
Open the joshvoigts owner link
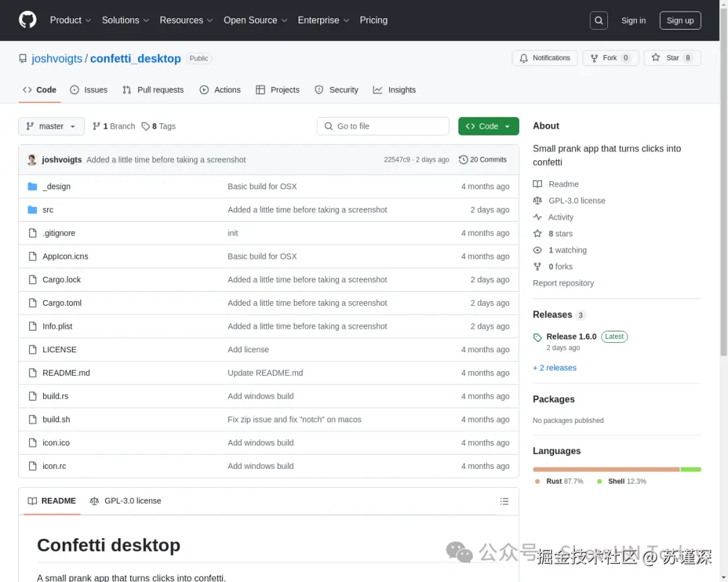(x=57, y=59)
